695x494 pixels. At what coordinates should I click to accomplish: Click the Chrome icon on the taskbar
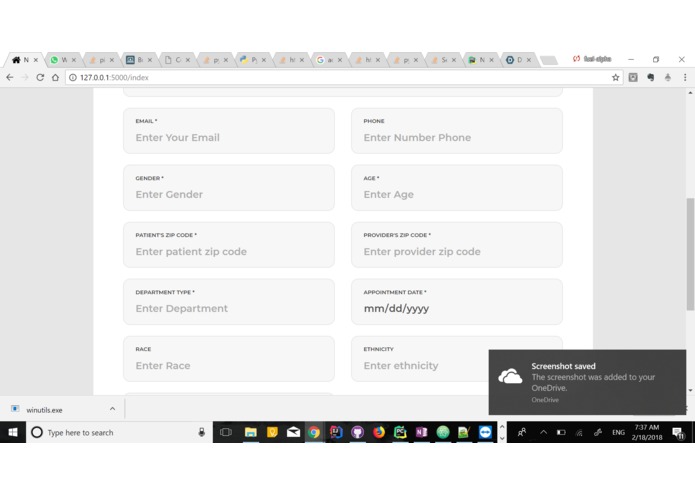coord(314,432)
